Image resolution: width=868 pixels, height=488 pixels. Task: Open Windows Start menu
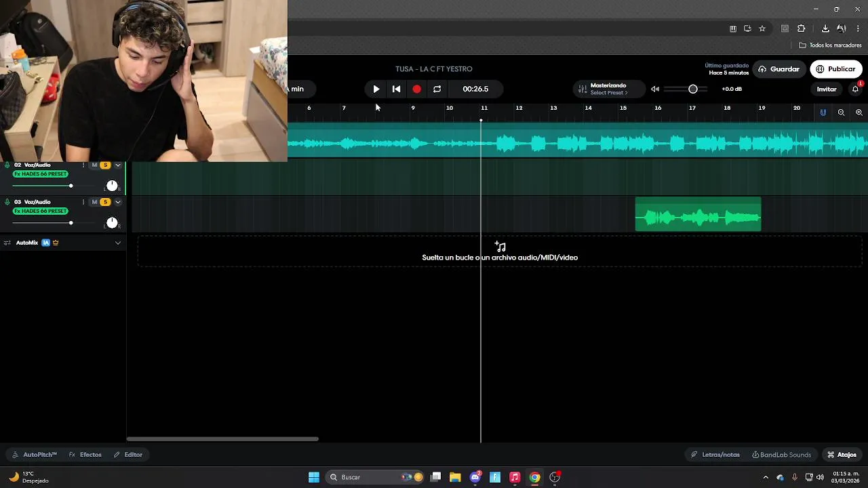pyautogui.click(x=314, y=477)
